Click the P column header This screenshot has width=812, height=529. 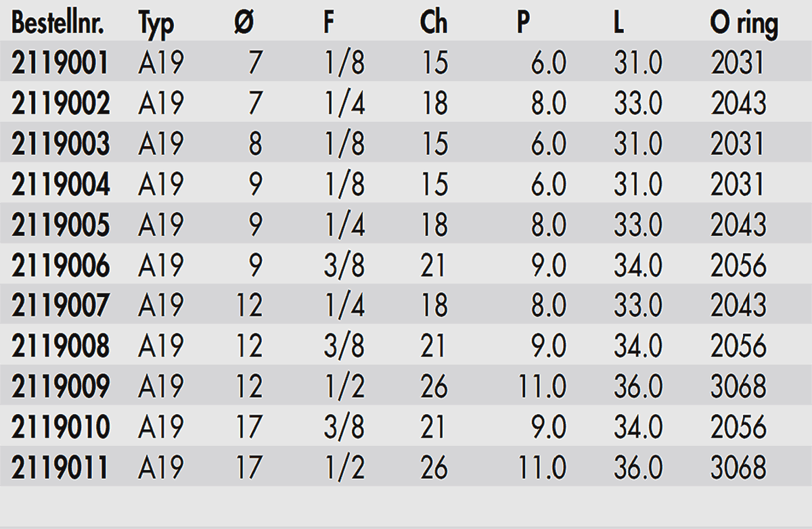[x=524, y=24]
